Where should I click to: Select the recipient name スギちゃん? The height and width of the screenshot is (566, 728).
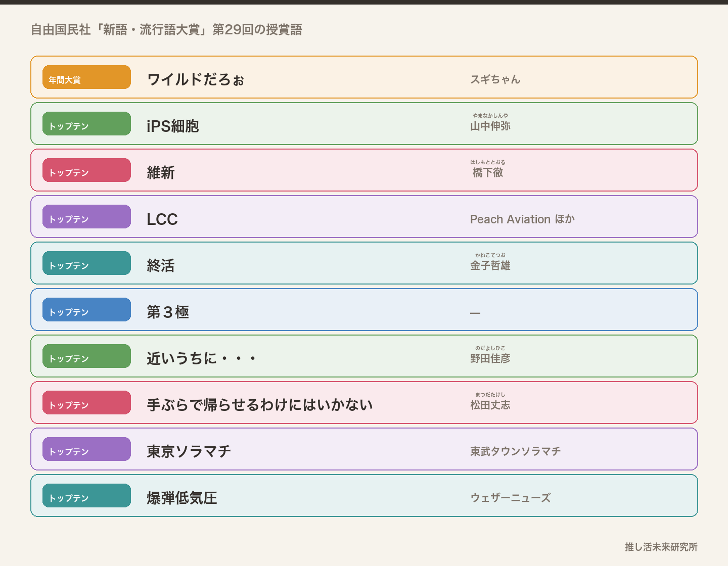pyautogui.click(x=495, y=79)
